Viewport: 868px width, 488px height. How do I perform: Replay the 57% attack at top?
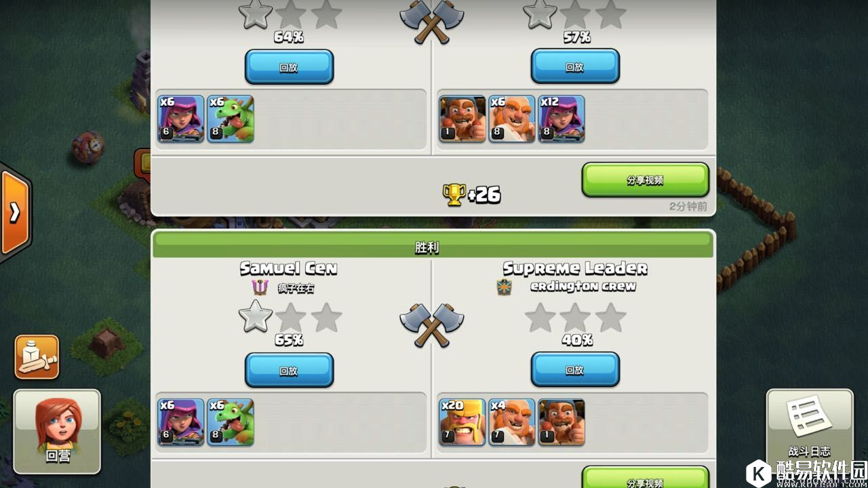coord(575,67)
